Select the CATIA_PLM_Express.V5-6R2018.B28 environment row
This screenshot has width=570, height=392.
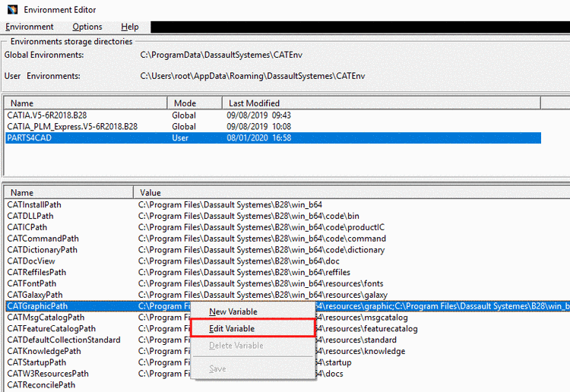(x=72, y=127)
